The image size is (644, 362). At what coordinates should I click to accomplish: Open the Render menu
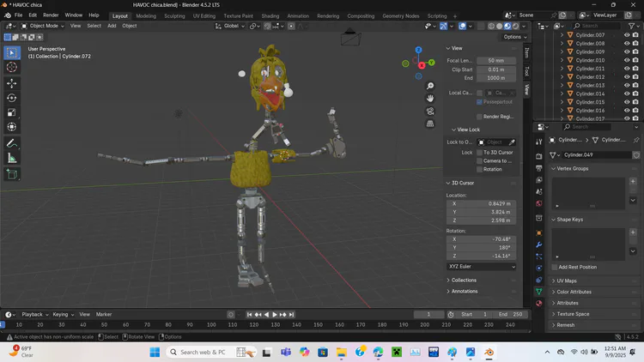click(x=51, y=15)
